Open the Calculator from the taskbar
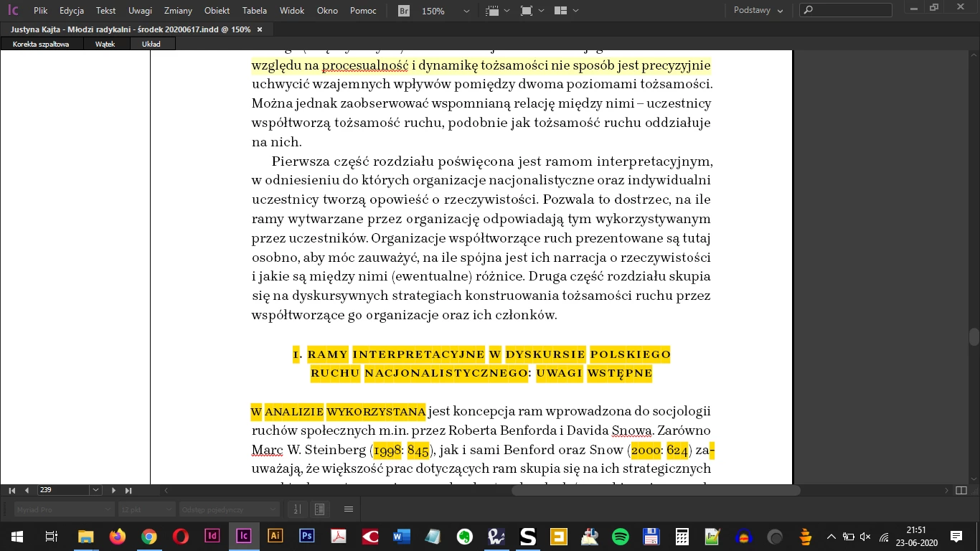This screenshot has height=551, width=980. tap(682, 536)
